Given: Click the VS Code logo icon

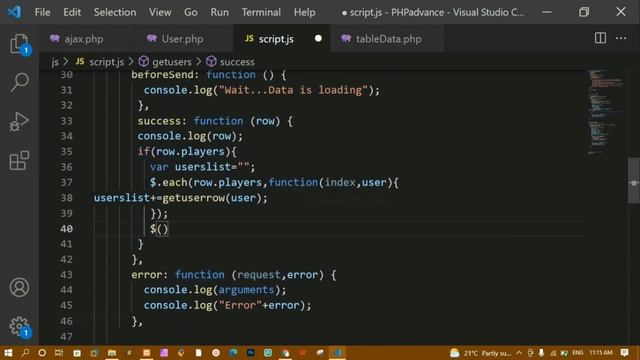Looking at the screenshot, I should 14,12.
